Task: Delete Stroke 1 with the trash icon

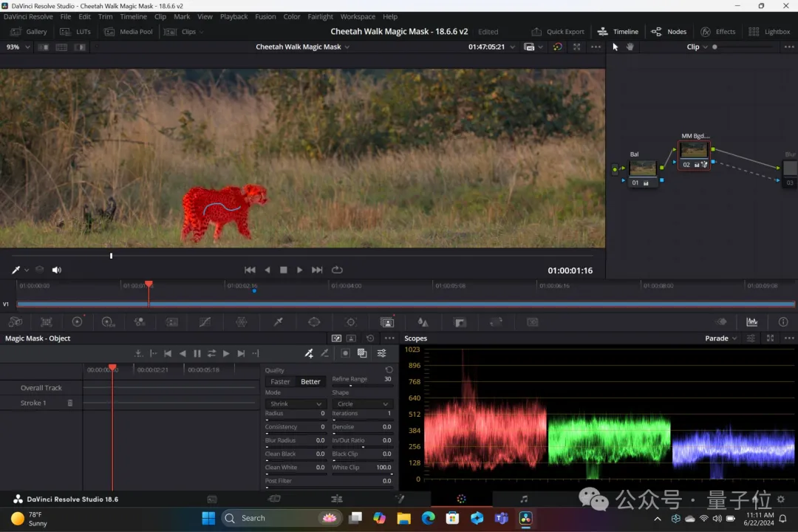Action: click(x=70, y=403)
